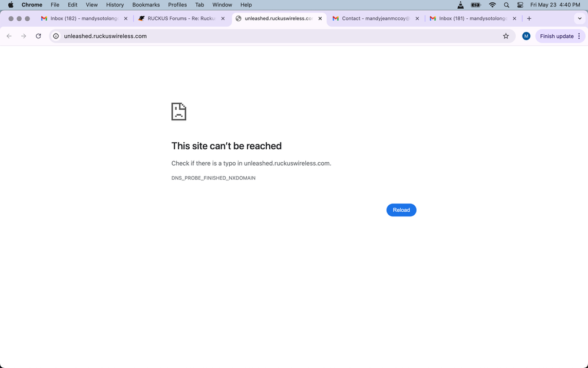This screenshot has width=588, height=368.
Task: Click the Reload button on the error page
Action: tap(401, 210)
